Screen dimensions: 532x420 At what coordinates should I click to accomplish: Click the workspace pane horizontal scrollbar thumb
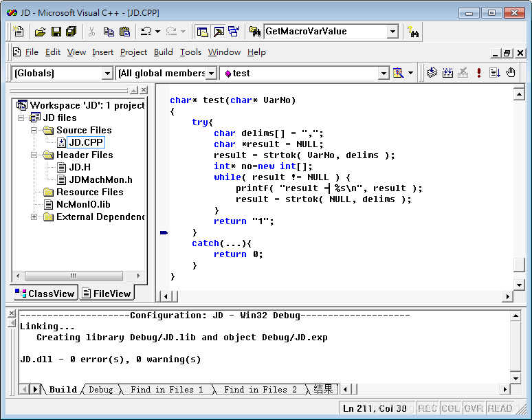pyautogui.click(x=74, y=276)
